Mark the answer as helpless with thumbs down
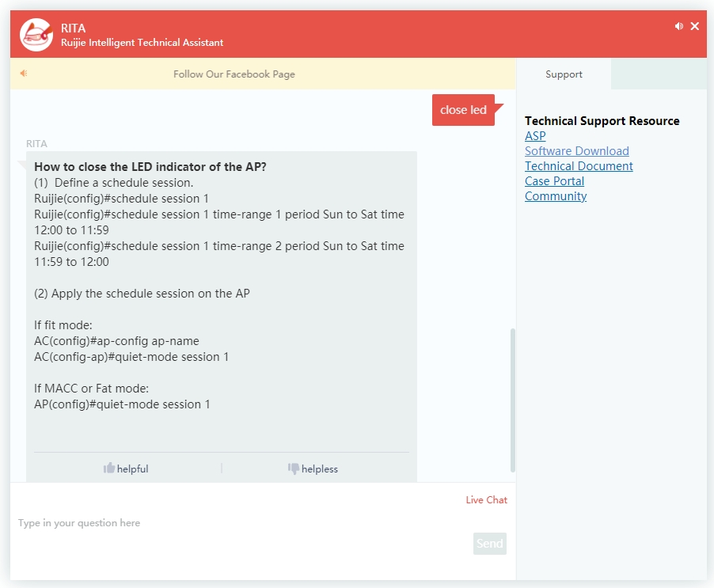 pyautogui.click(x=313, y=469)
